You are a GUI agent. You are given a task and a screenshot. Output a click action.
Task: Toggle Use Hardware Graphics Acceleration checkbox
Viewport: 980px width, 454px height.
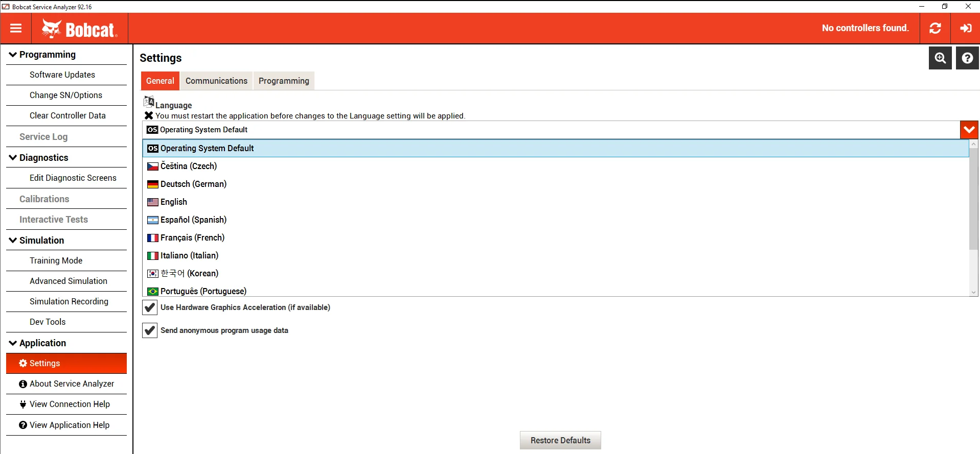point(150,307)
